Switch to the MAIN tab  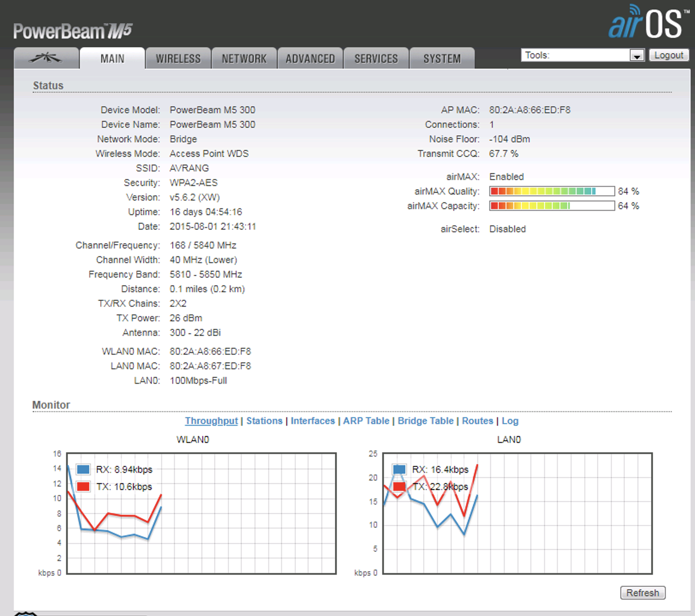[x=112, y=58]
